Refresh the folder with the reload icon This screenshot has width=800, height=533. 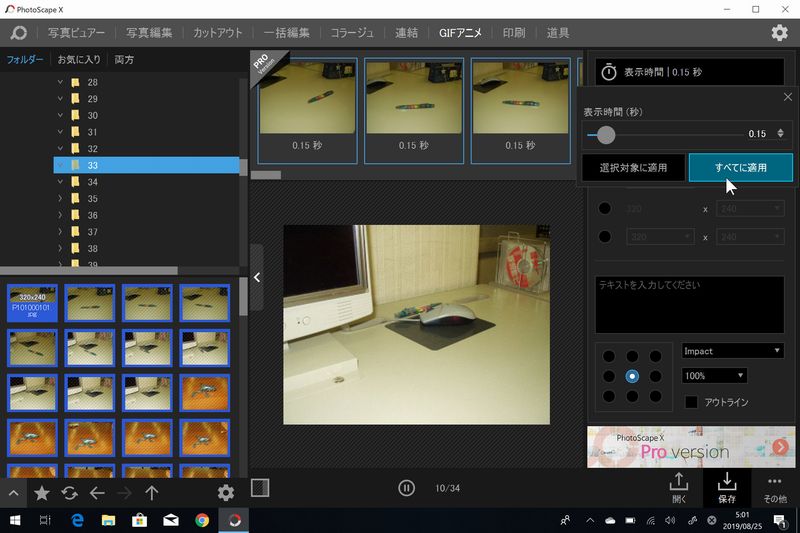coord(69,492)
